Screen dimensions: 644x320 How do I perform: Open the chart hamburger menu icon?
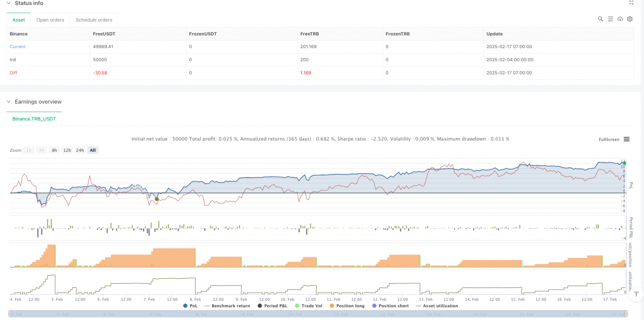627,139
